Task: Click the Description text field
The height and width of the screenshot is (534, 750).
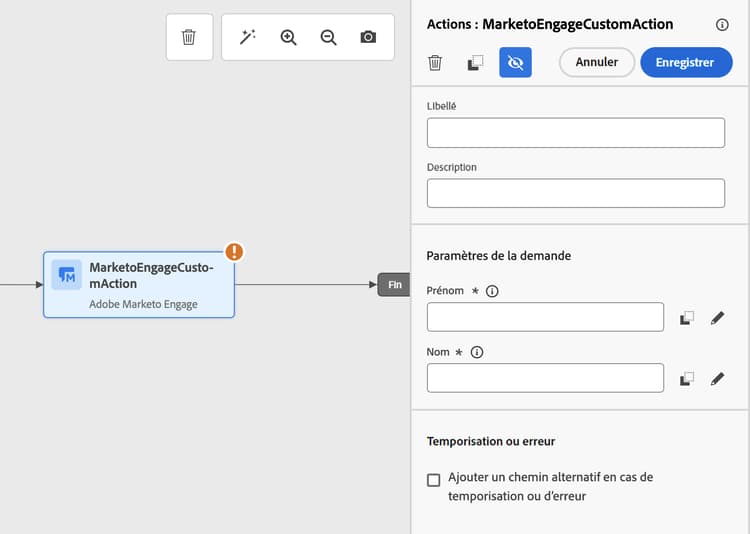Action: [x=575, y=193]
